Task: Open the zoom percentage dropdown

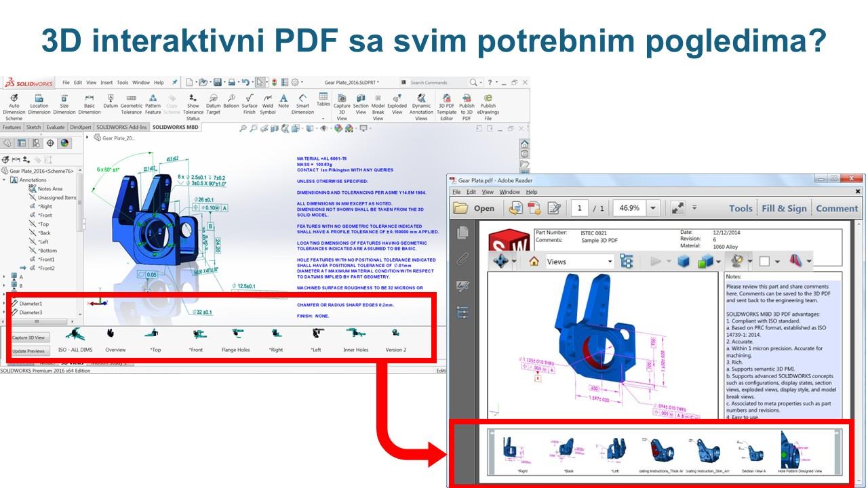Action: [653, 208]
